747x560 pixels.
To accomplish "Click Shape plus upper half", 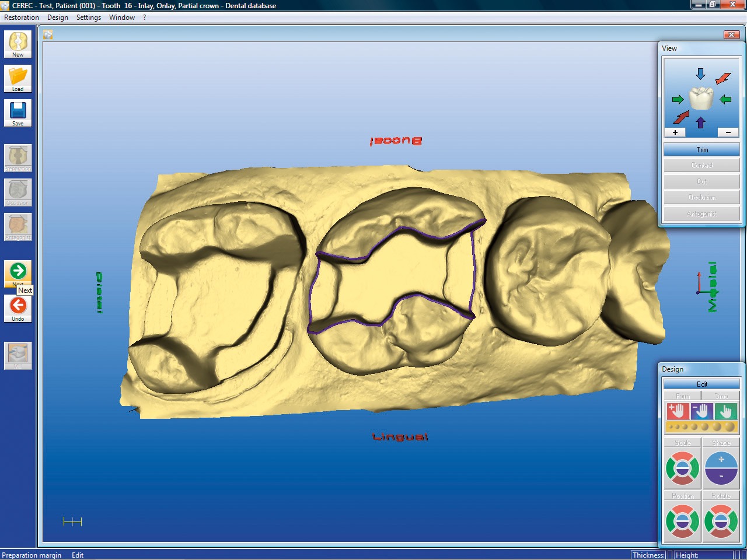I will point(721,460).
